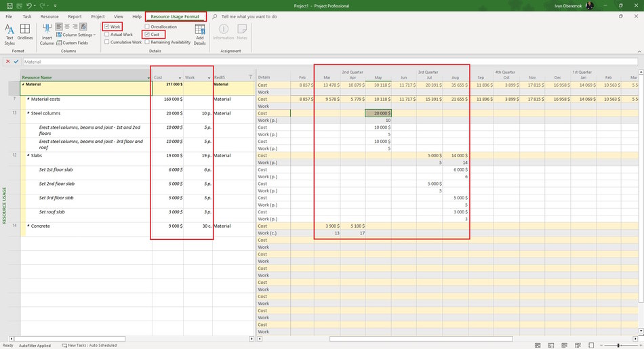Collapse the Material costs resource
Viewport: 644px width, 349px height.
pyautogui.click(x=28, y=99)
